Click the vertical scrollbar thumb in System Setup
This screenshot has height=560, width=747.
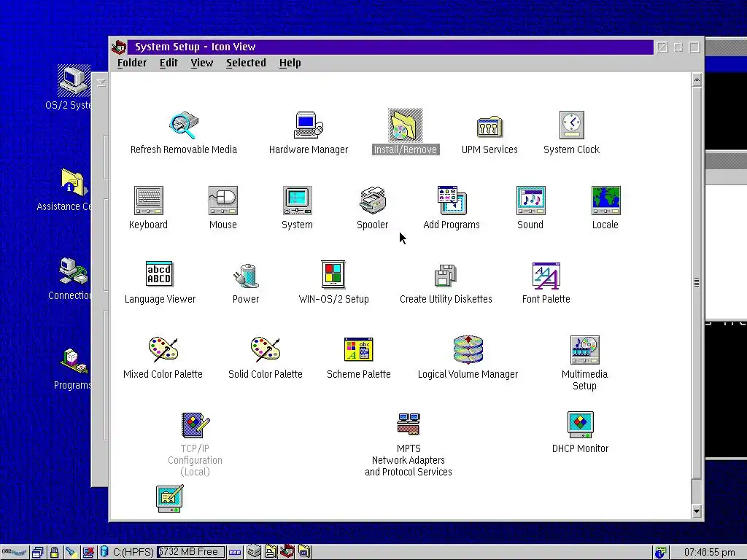[697, 282]
